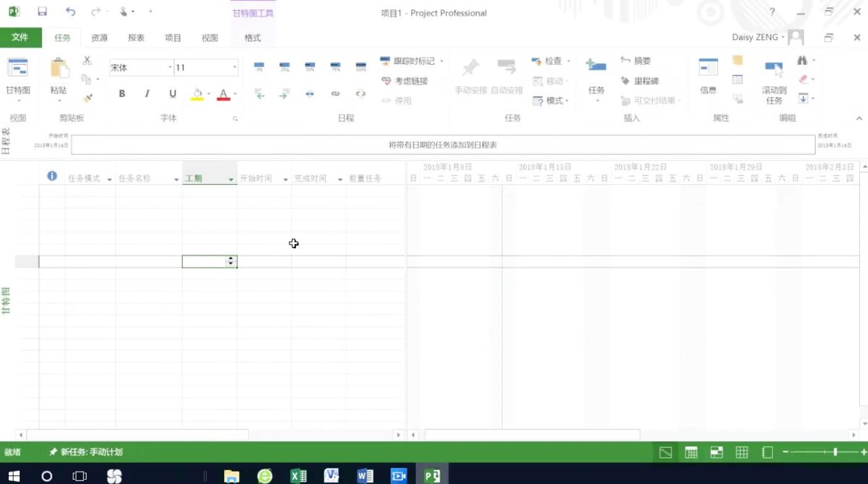Screen dimensions: 868x484
Task: Click the Fill down arrow icon
Action: [x=803, y=98]
